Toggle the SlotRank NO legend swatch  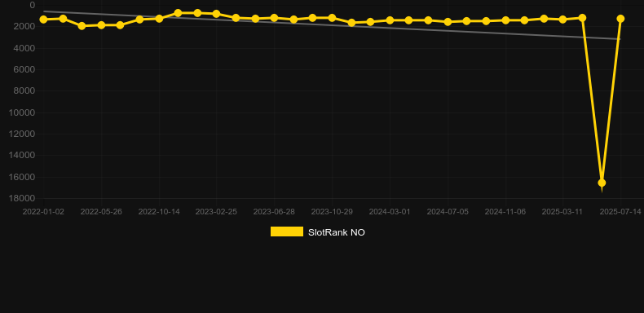287,231
